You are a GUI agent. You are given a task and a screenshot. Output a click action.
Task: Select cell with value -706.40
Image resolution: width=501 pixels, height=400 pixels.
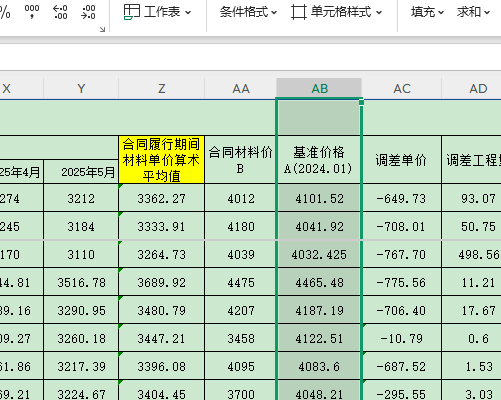tap(402, 310)
